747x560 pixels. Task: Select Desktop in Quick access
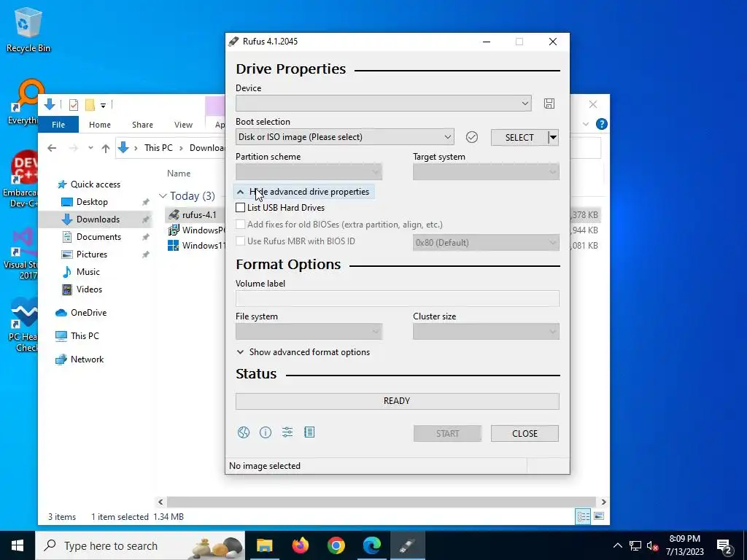coord(92,202)
